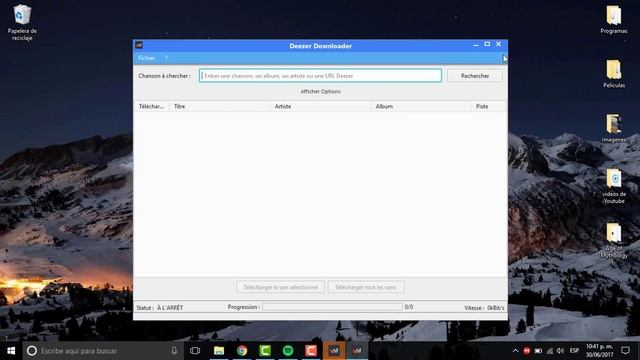Open File Explorer from taskbar
The width and height of the screenshot is (640, 360).
[219, 351]
